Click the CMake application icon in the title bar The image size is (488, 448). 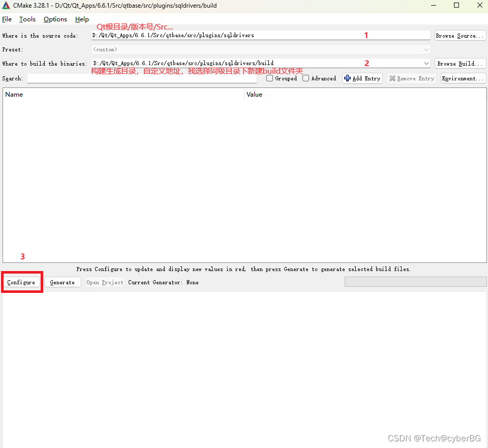click(x=5, y=5)
